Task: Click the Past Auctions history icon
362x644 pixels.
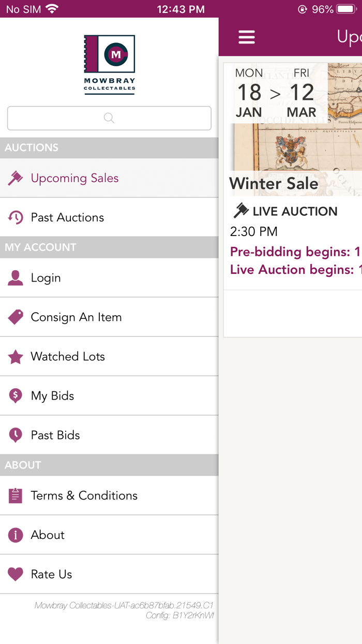Action: pos(15,217)
